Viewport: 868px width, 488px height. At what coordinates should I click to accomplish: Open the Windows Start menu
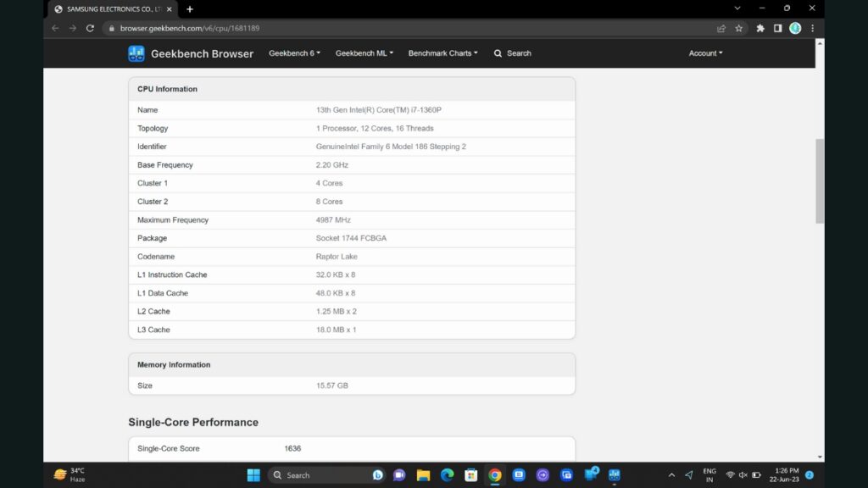pos(253,474)
